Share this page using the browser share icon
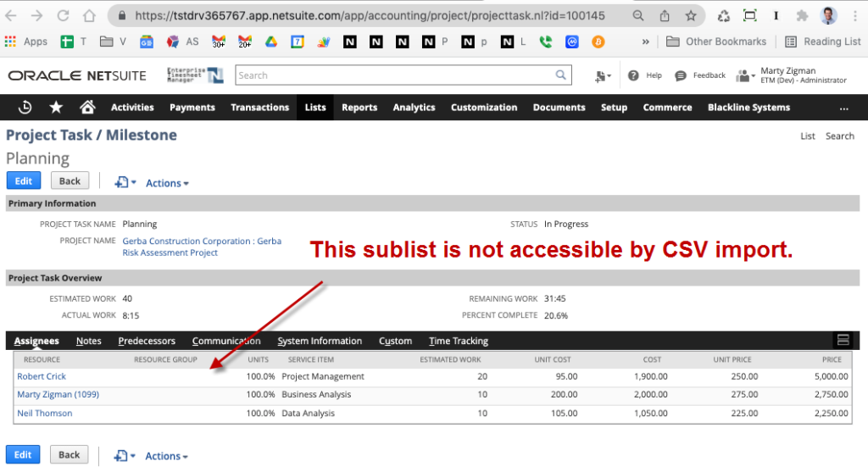Screen dimensions: 868x472 tap(665, 15)
